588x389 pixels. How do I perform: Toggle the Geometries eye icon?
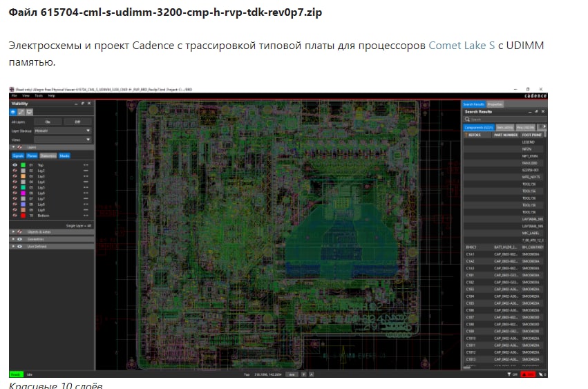19,239
